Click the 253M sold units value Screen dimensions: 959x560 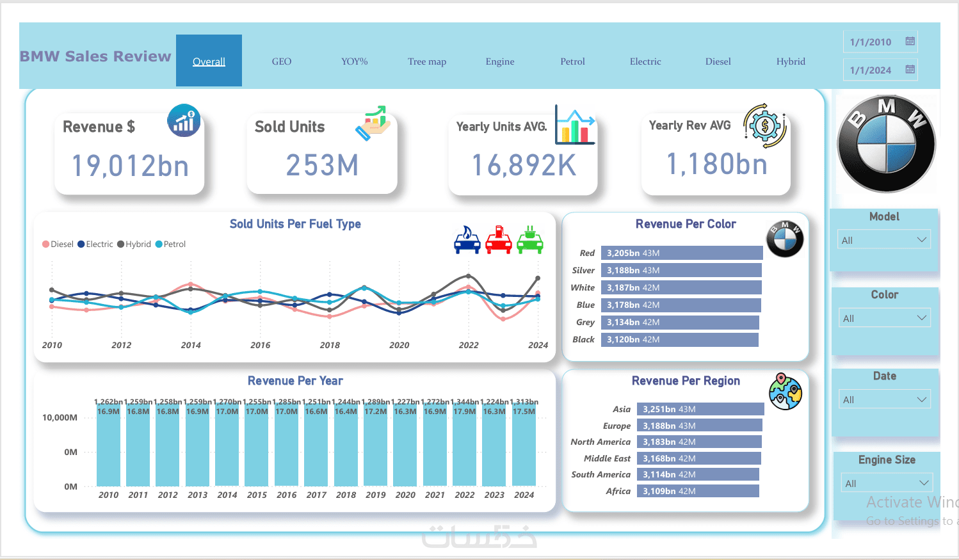(x=322, y=165)
